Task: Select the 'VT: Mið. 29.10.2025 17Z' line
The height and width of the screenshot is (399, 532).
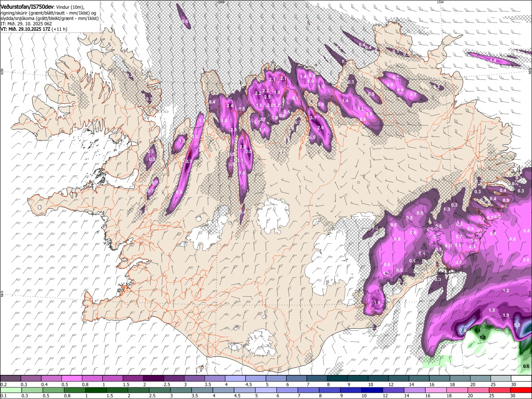Action: point(25,29)
